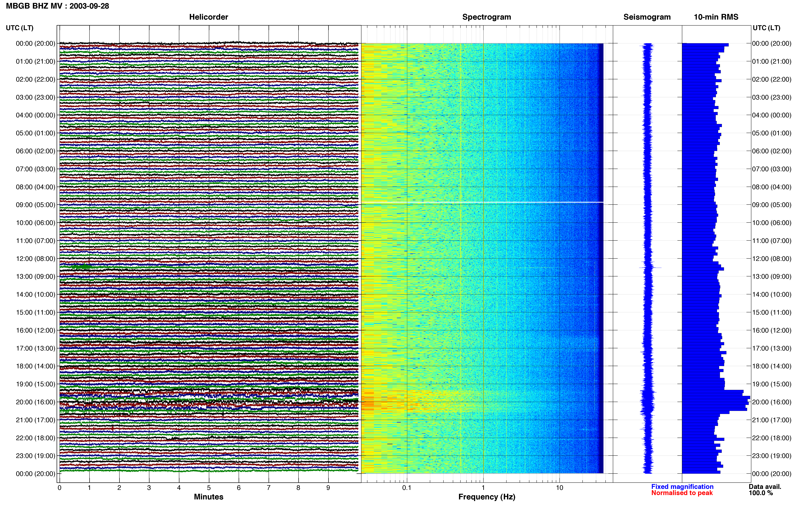Click '05:00 (01:00)' on the RMS time axis

(772, 133)
